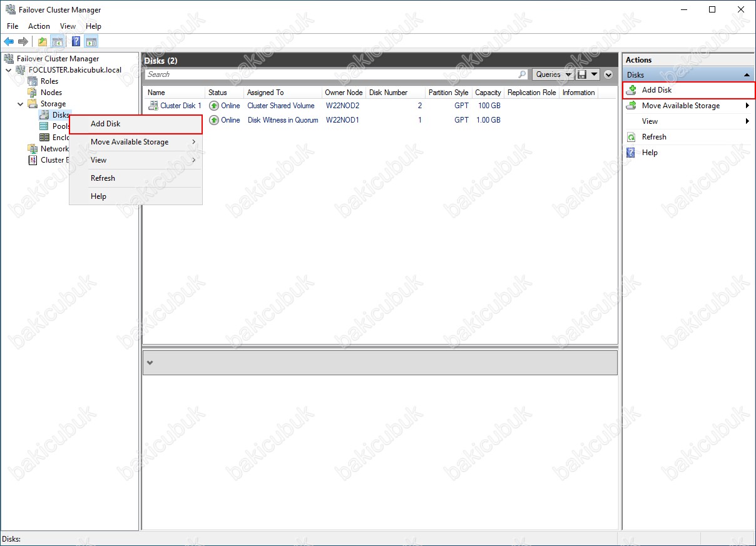
Task: Choose Add Disk in the context menu
Action: (136, 124)
